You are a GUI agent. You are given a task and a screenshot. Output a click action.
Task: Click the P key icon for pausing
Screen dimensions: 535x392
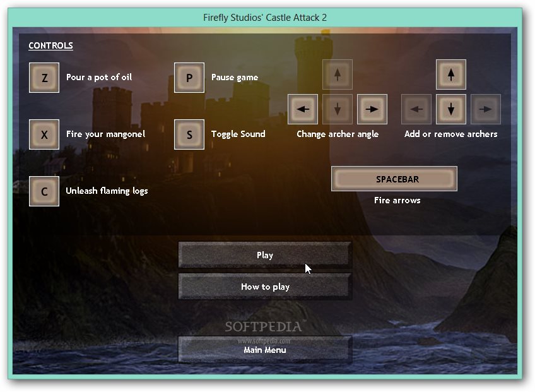(x=189, y=78)
